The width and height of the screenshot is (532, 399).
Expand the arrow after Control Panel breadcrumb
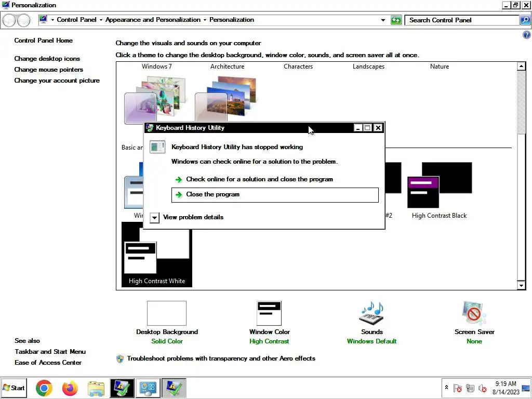pyautogui.click(x=101, y=20)
